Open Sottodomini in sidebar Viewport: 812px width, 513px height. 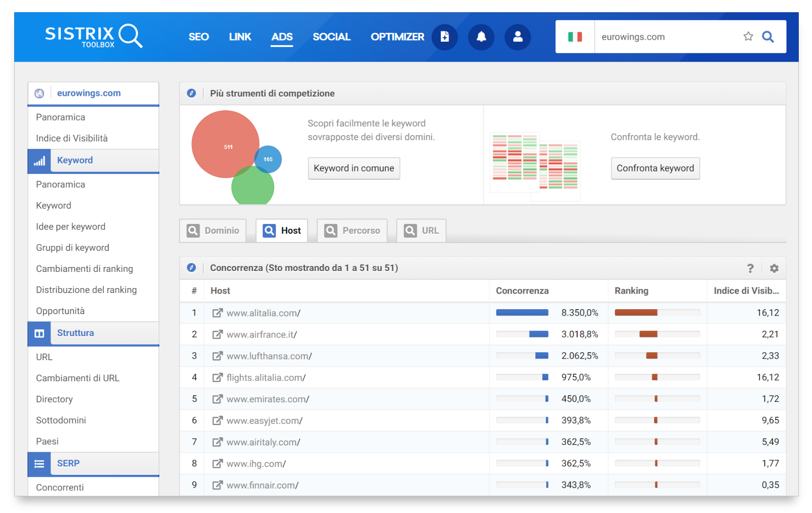point(61,420)
